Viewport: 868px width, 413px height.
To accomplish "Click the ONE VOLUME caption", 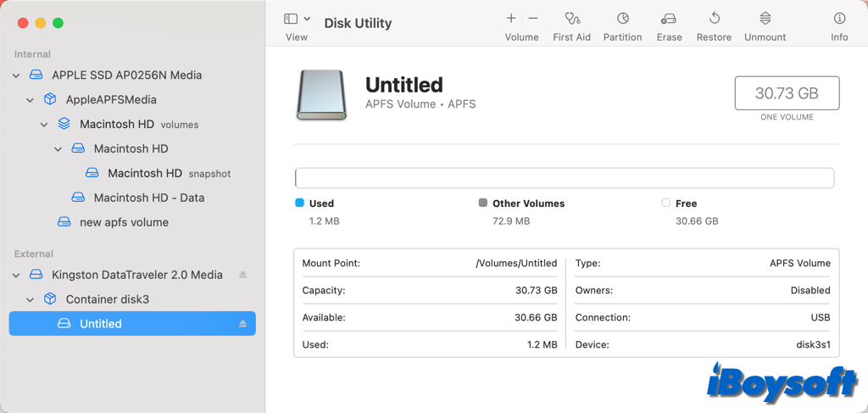I will (x=787, y=117).
